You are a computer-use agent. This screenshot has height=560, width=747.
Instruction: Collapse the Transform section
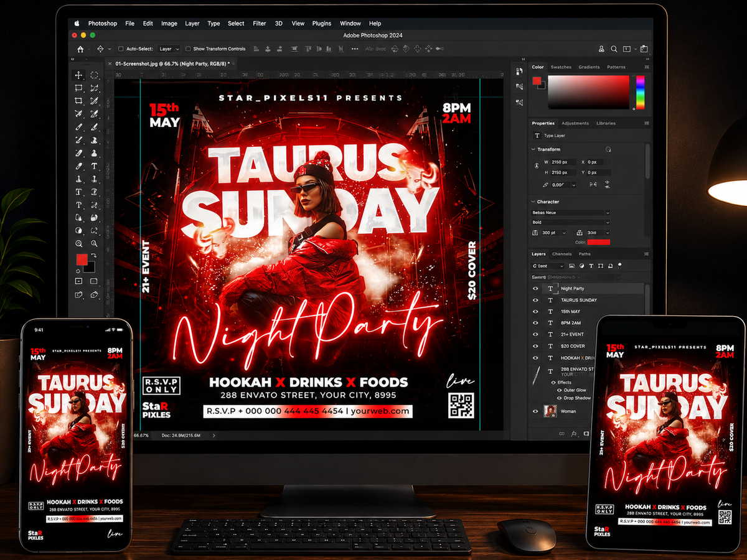pos(533,149)
